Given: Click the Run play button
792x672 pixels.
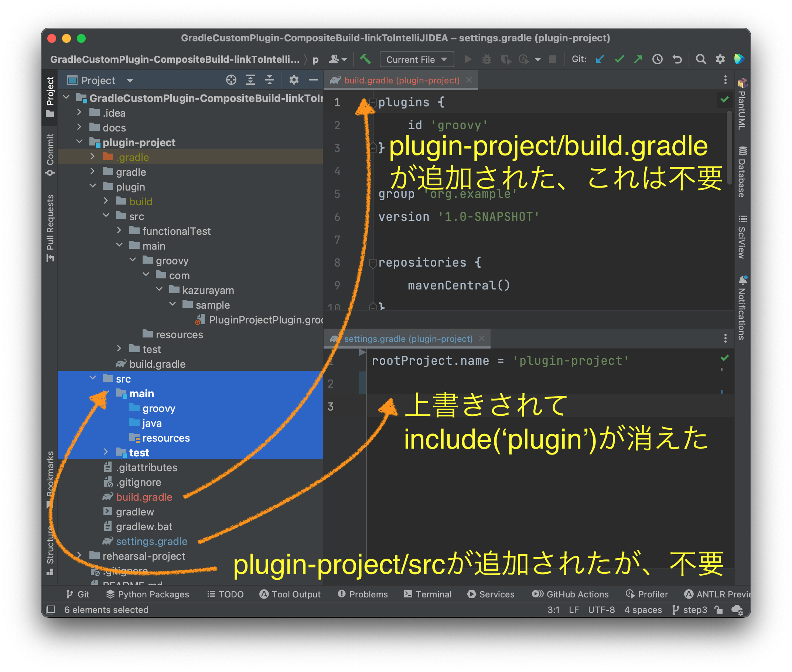Looking at the screenshot, I should [468, 59].
